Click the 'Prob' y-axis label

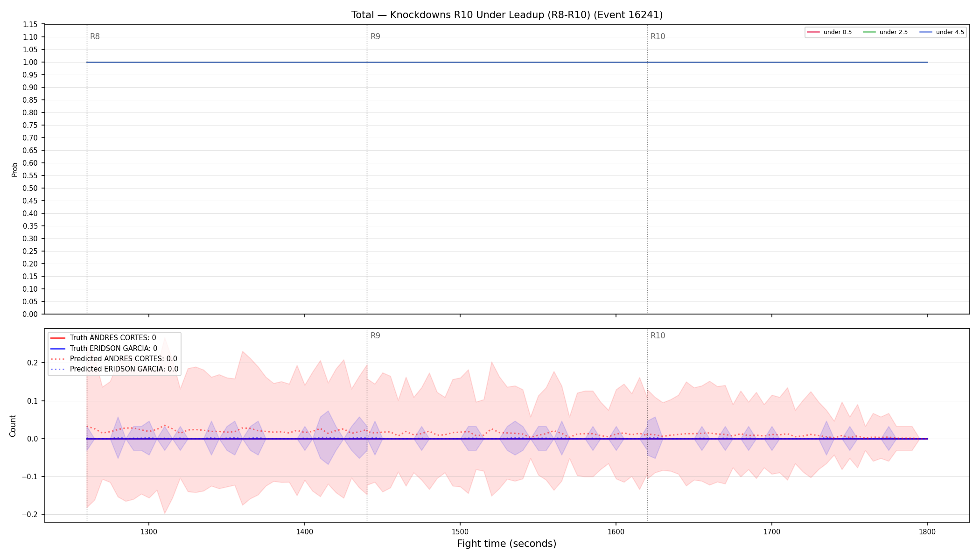(14, 169)
